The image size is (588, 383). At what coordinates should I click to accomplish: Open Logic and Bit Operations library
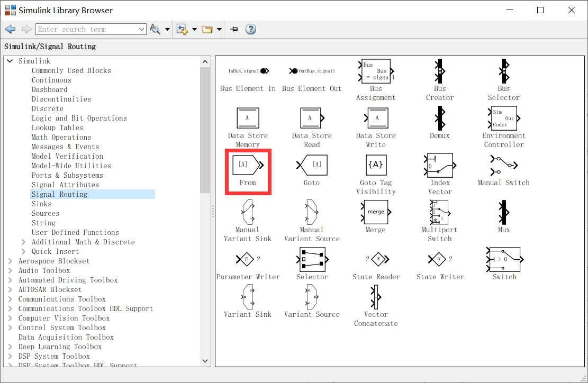click(x=79, y=118)
